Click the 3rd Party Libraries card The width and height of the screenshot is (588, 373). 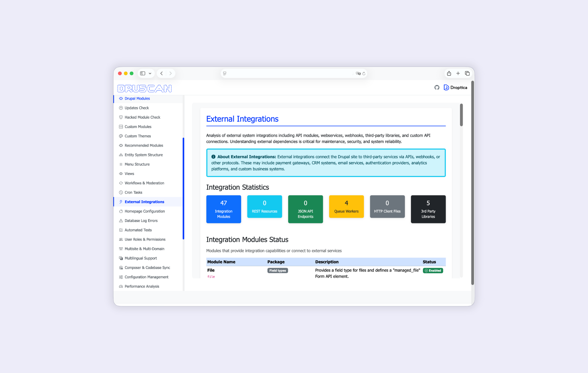tap(428, 209)
